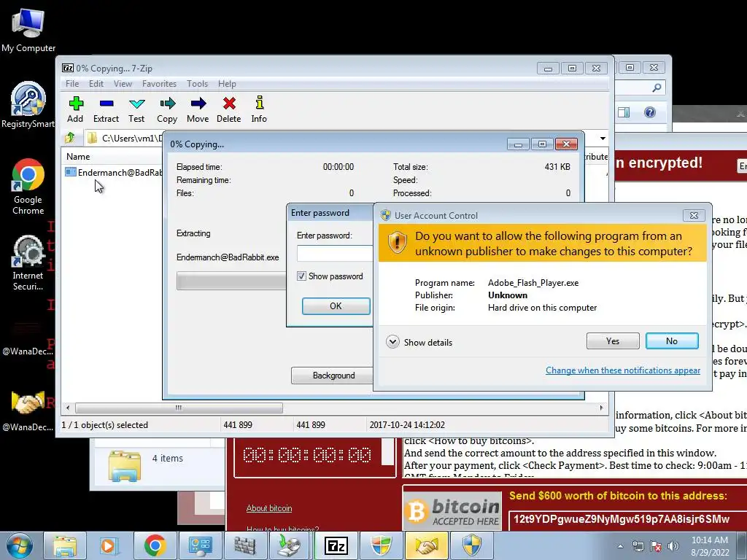The image size is (747, 560).
Task: Click the Enter password input field
Action: click(334, 253)
